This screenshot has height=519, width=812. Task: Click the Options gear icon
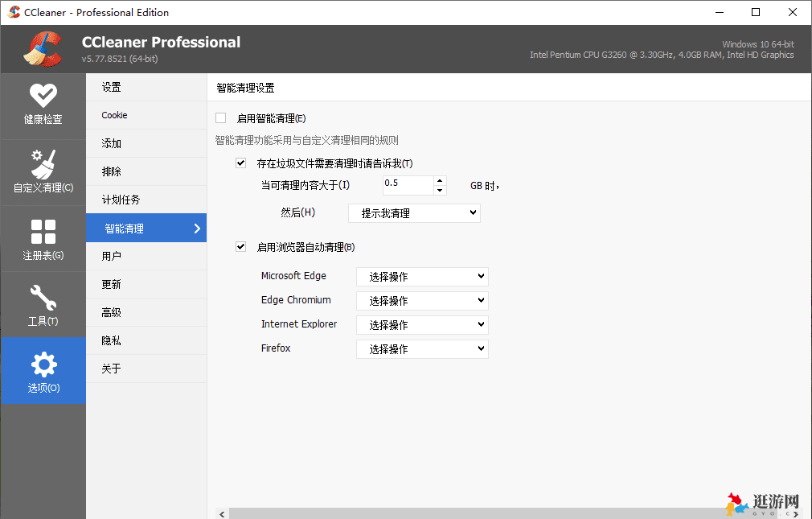[43, 365]
